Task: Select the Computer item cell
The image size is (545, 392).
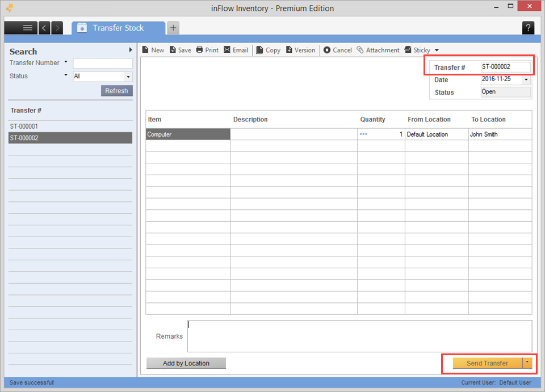Action: tap(188, 134)
